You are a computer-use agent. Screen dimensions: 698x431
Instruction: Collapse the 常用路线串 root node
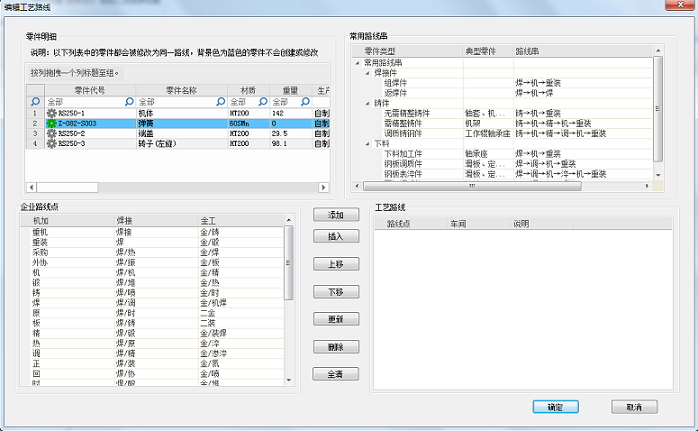(x=357, y=63)
